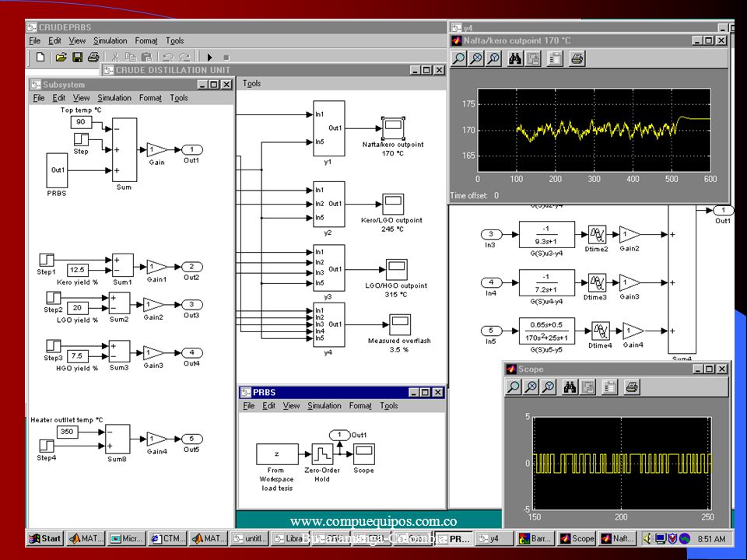The width and height of the screenshot is (747, 560).
Task: Select the Measured overflash scope block
Action: coord(400,324)
